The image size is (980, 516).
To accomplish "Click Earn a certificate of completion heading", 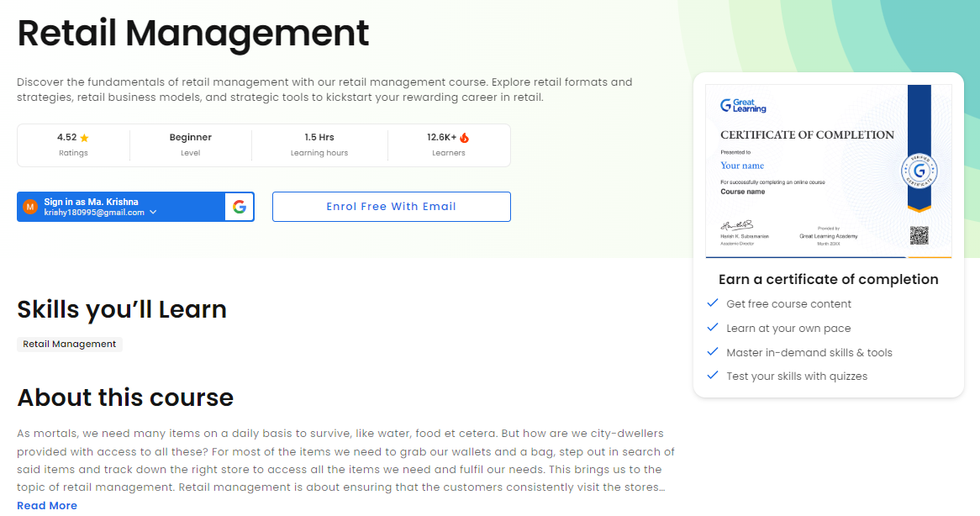I will pyautogui.click(x=829, y=279).
